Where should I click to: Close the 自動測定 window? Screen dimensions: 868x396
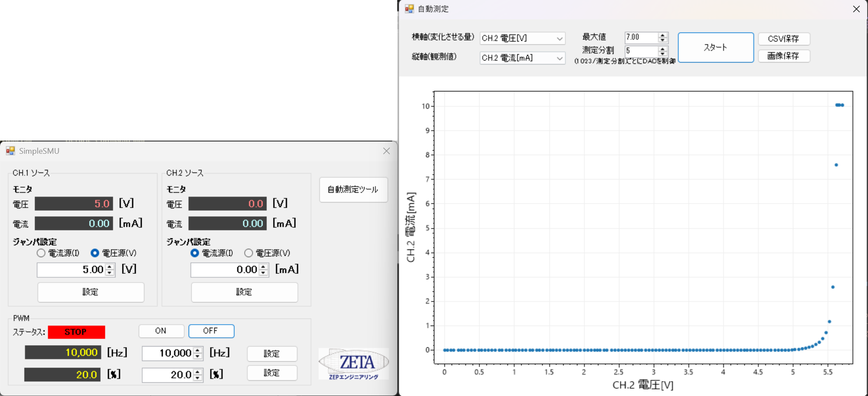[x=856, y=9]
